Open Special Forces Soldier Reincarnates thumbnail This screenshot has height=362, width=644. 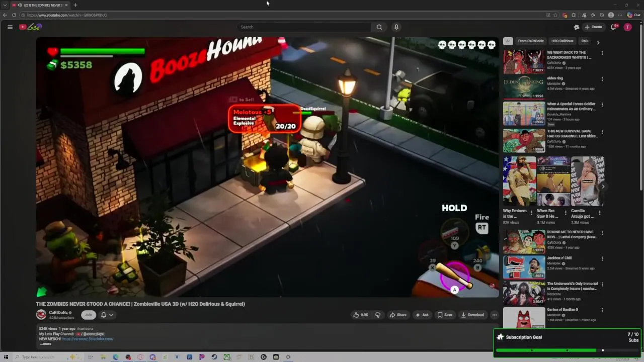524,114
